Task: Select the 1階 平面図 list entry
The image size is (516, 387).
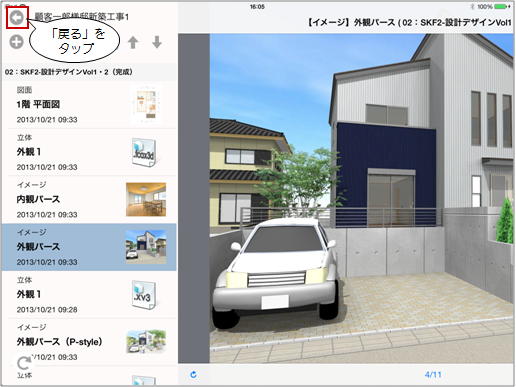Action: [89, 105]
